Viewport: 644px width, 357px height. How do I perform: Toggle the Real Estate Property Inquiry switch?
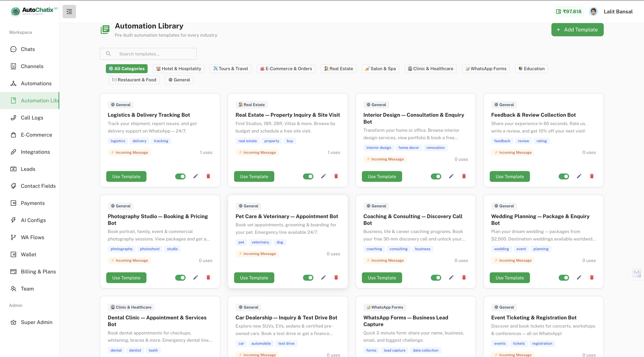coord(308,176)
